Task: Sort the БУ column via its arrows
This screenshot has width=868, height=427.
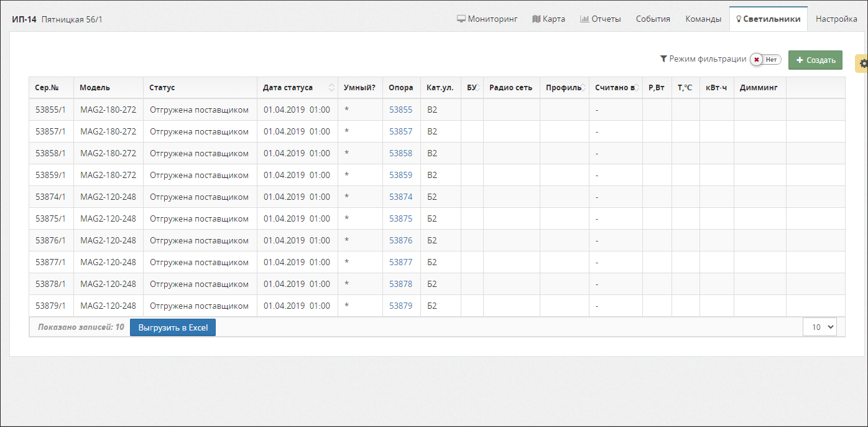Action: (478, 88)
